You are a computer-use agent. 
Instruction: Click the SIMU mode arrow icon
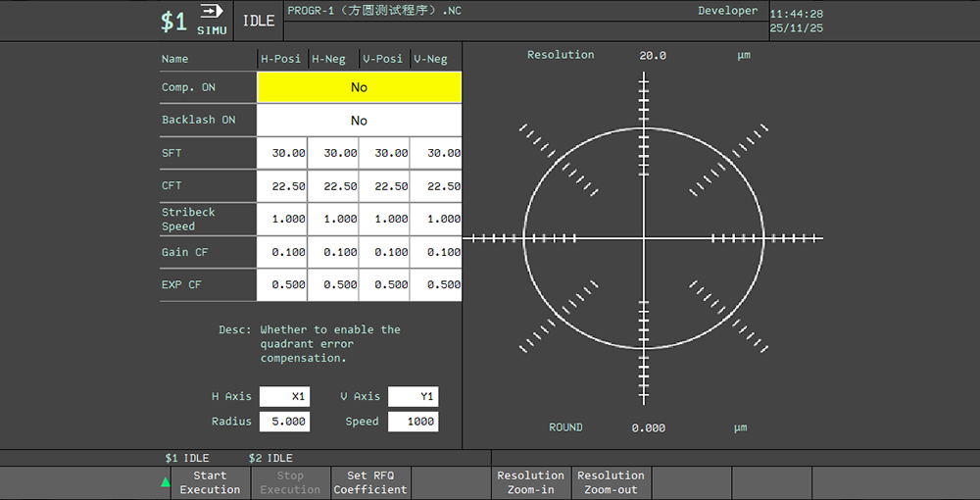point(211,12)
